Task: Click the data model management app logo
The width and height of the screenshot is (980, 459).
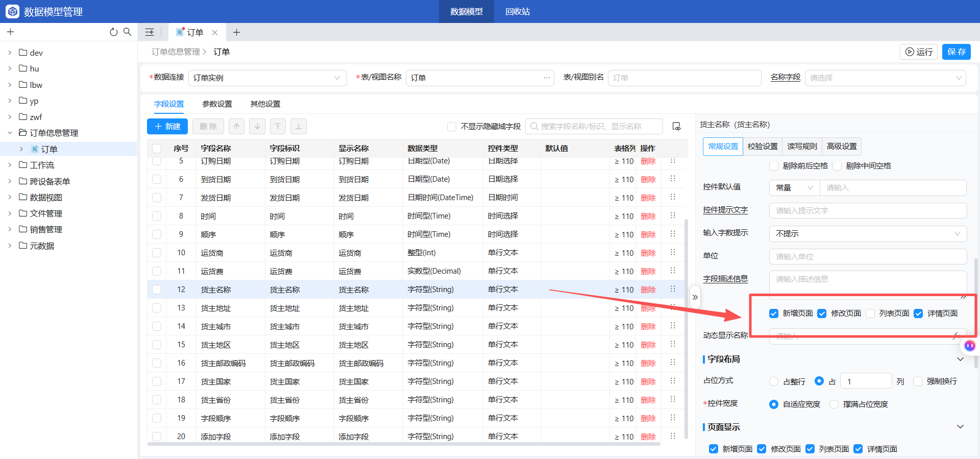Action: coord(12,11)
